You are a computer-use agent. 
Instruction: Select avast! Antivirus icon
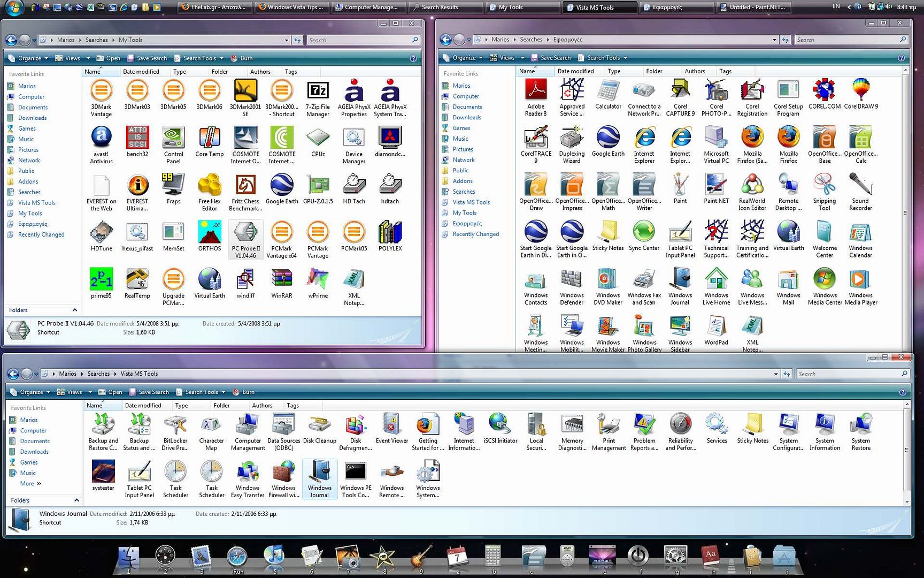pos(101,145)
